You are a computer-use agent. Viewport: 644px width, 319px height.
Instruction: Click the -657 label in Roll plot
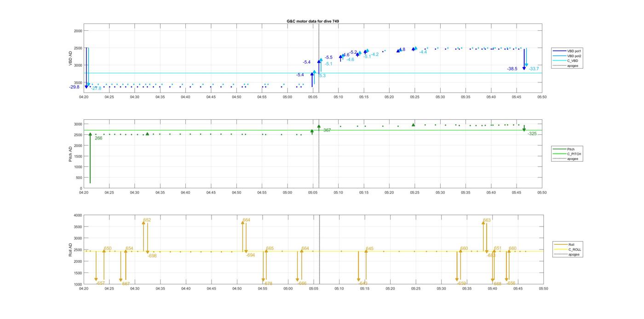(100, 283)
